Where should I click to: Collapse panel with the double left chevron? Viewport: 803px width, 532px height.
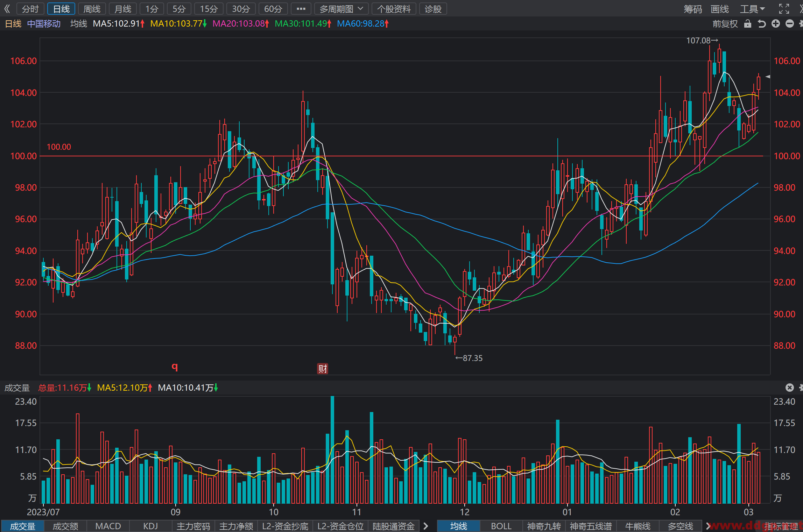pos(7,9)
